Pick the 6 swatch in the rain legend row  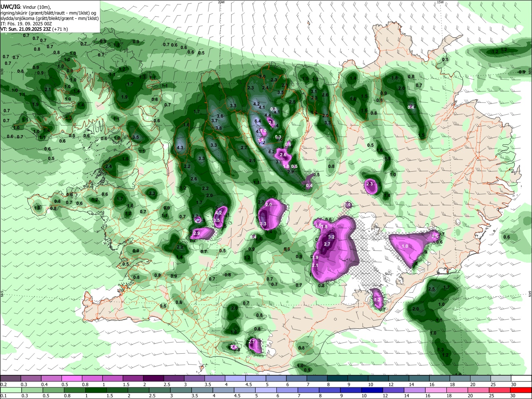click(x=286, y=390)
